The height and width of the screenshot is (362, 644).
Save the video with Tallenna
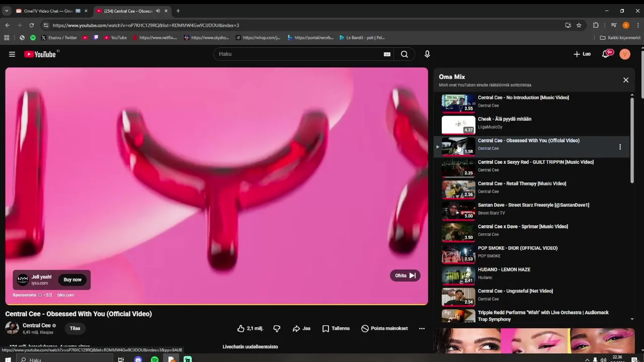(x=336, y=328)
